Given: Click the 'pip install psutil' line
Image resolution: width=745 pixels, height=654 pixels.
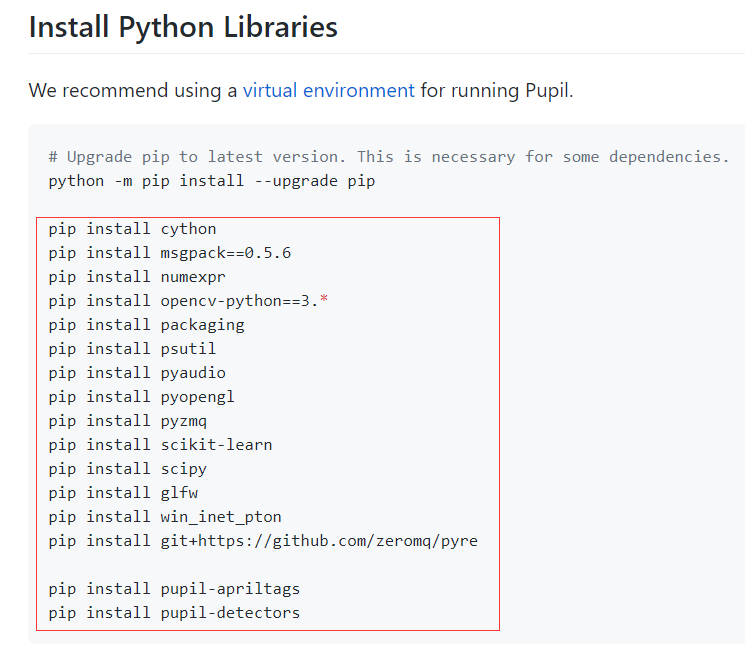Looking at the screenshot, I should (x=132, y=349).
